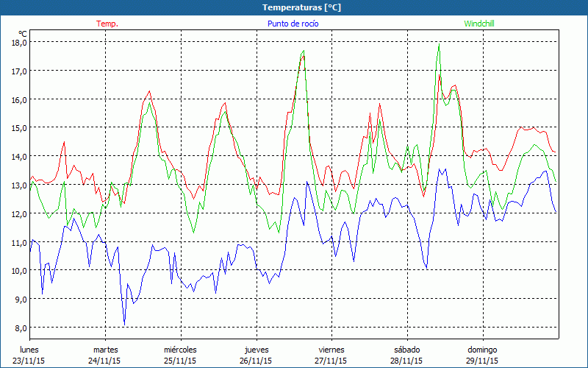Click the sábado day label
Viewport: 588px width, 368px height.
[406, 350]
